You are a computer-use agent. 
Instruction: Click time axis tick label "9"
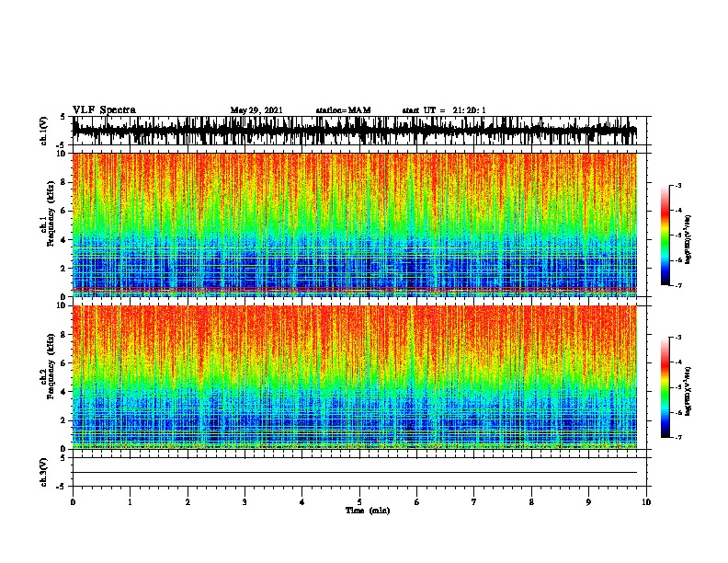click(588, 502)
